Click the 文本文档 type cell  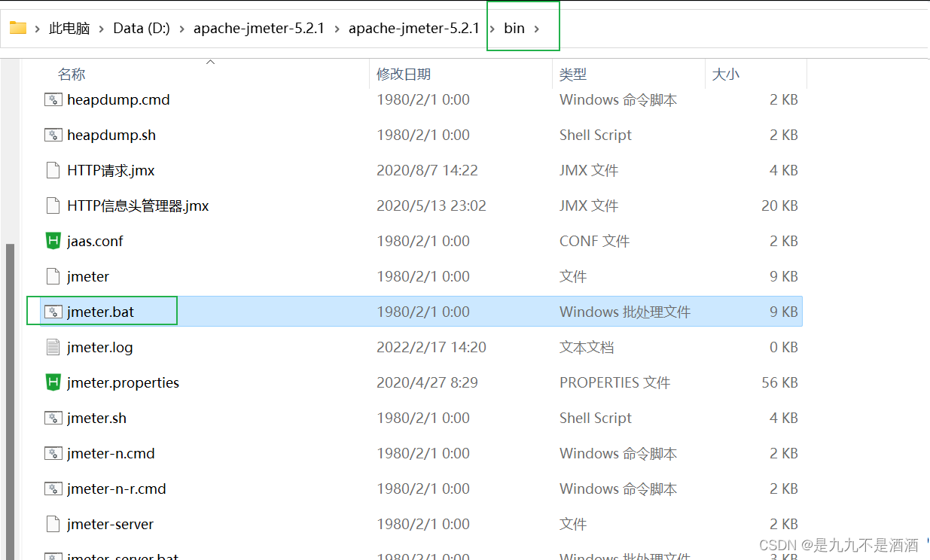[587, 347]
